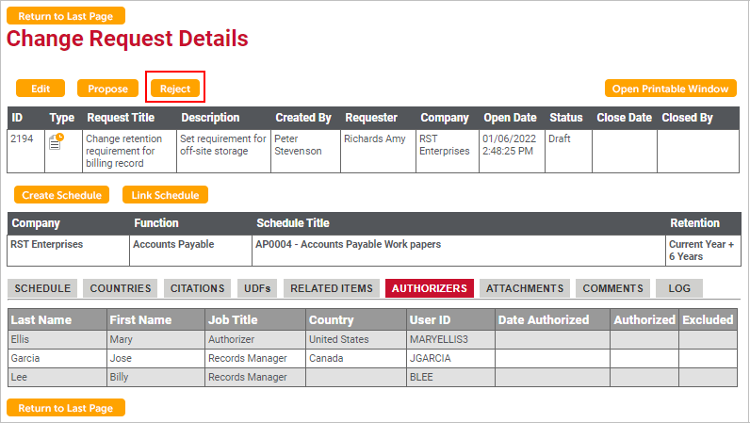Show the Related Items tab
Image resolution: width=750 pixels, height=423 pixels.
330,288
